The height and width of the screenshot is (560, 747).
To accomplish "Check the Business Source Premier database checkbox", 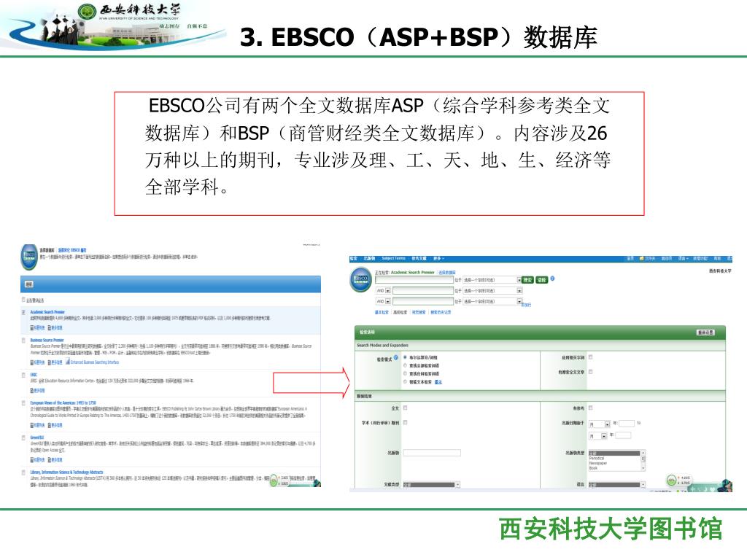I will [x=23, y=341].
